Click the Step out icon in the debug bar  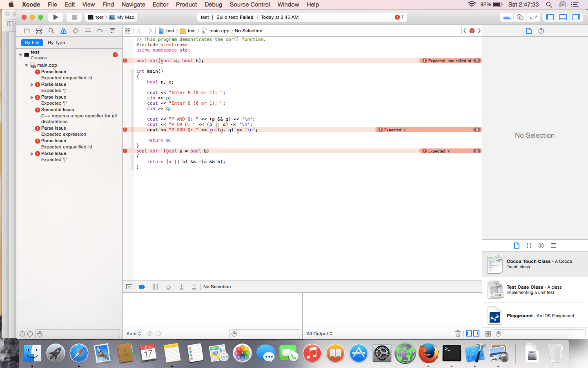[x=194, y=287]
